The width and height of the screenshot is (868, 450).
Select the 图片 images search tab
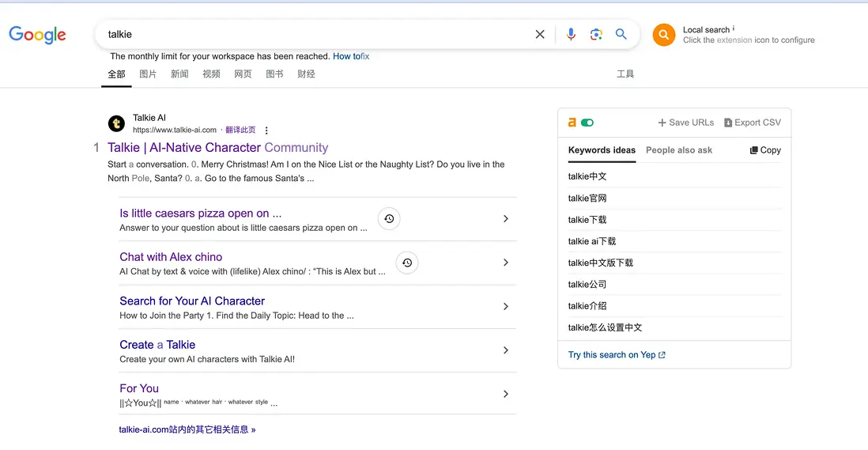148,74
